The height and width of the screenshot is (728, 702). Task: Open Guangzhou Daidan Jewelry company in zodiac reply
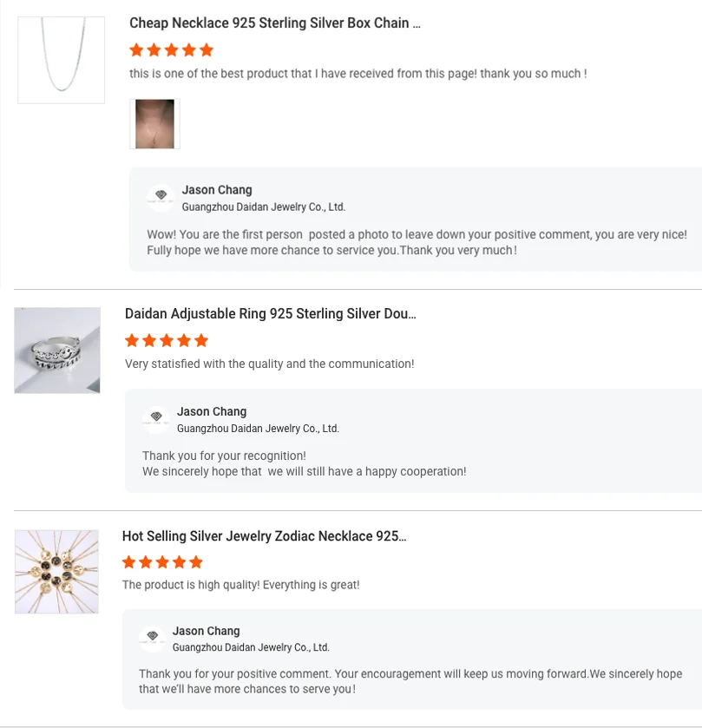[x=251, y=647]
